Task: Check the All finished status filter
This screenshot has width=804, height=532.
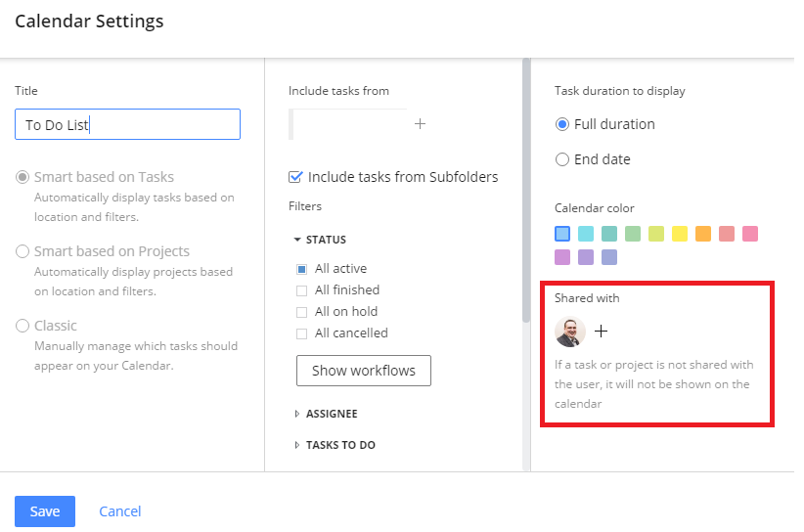Action: point(302,290)
